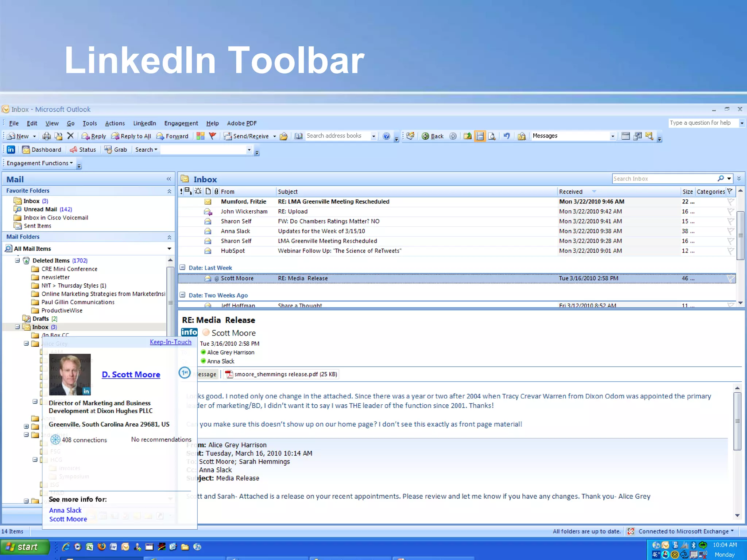Open the Messages view dropdown
747x560 pixels.
coord(613,136)
